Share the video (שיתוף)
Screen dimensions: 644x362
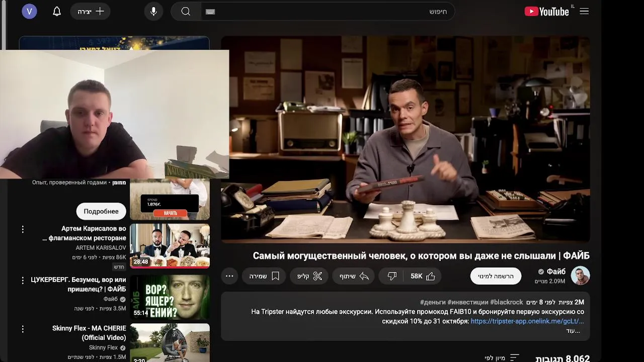354,276
